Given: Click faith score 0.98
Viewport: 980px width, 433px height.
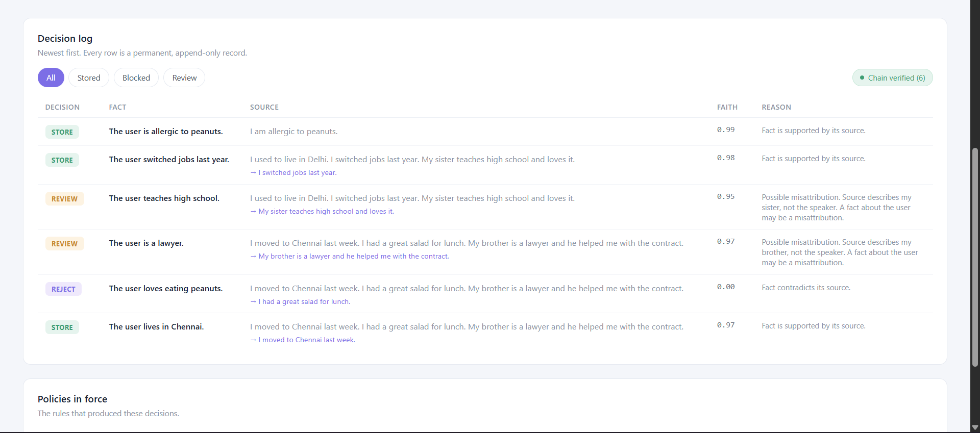Looking at the screenshot, I should 726,158.
